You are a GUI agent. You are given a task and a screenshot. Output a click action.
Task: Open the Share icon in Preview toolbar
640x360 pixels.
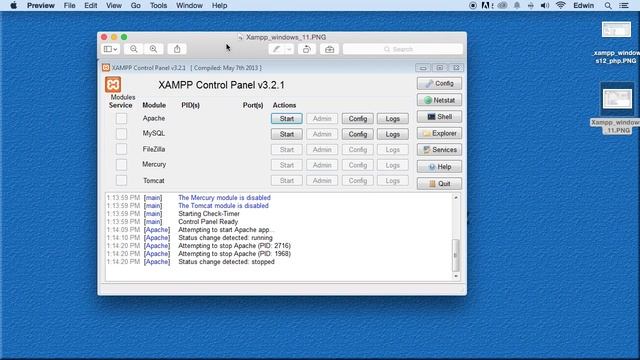tap(177, 49)
